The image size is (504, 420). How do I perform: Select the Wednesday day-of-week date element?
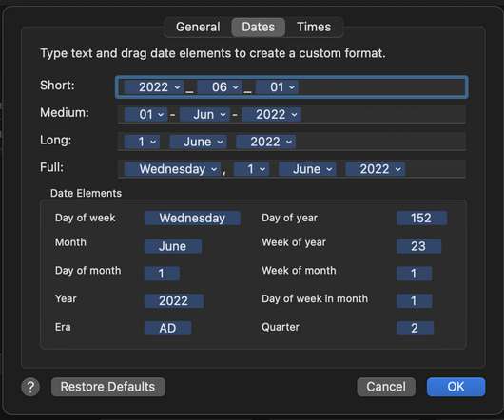coord(192,219)
